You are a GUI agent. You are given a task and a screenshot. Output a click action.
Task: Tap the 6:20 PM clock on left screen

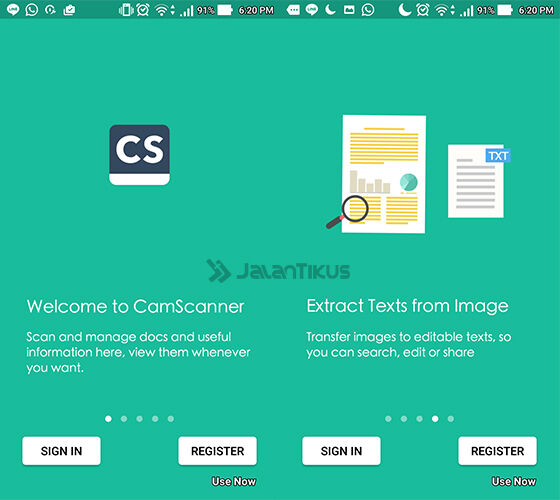click(256, 10)
